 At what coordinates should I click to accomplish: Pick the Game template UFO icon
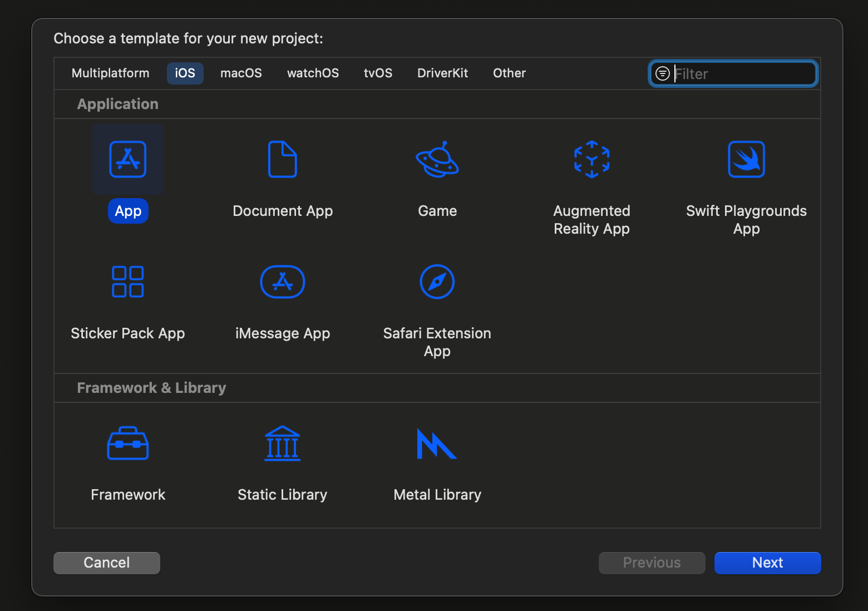pyautogui.click(x=437, y=159)
